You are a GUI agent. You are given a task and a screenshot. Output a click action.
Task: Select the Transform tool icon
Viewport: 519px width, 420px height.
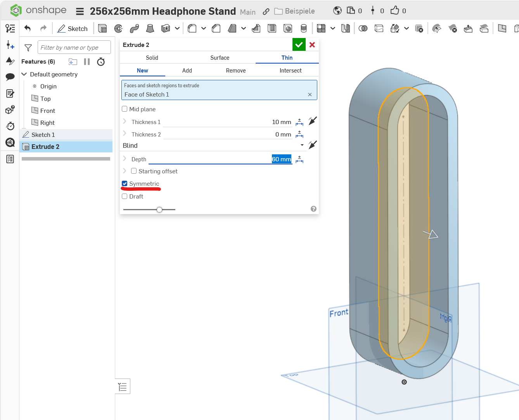click(x=395, y=28)
